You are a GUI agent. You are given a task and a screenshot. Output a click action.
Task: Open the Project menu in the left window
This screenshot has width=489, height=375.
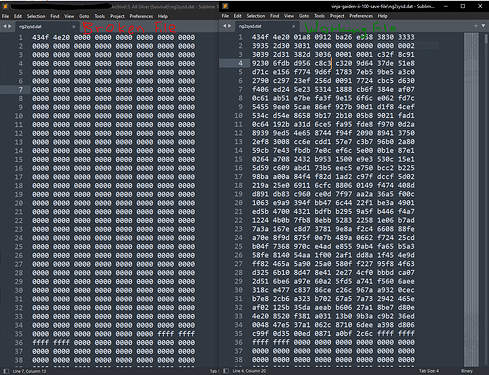[117, 16]
